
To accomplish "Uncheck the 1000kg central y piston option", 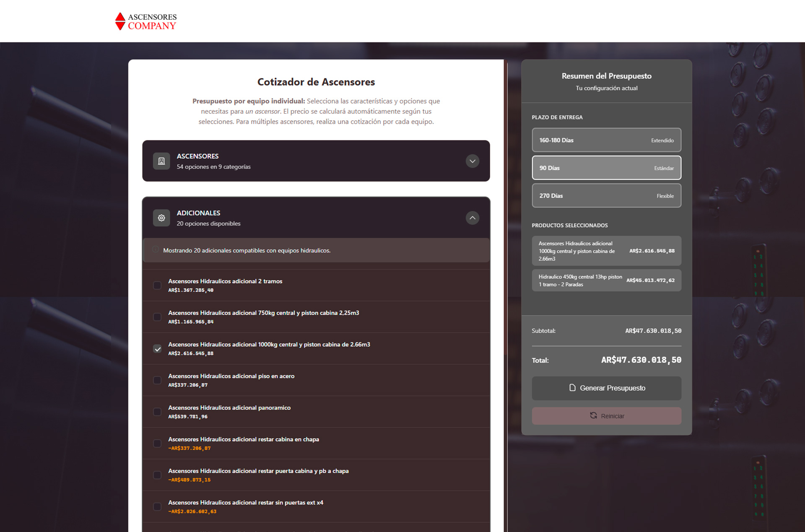I will tap(157, 349).
